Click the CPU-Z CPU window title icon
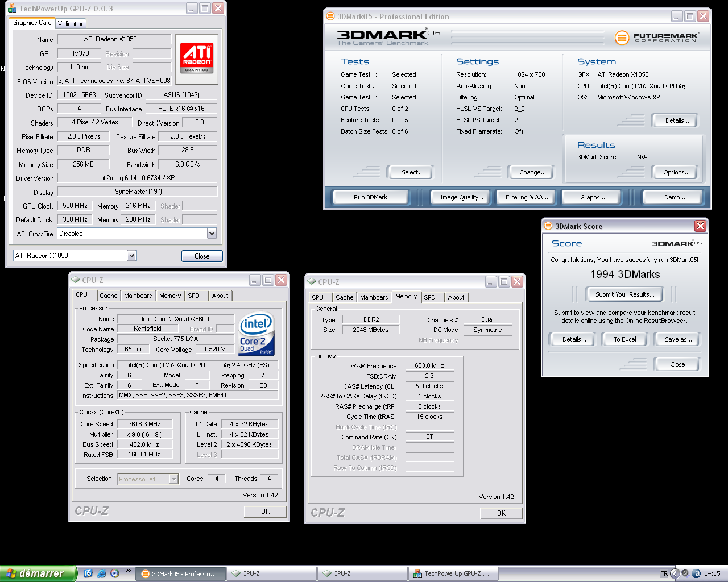Image resolution: width=728 pixels, height=582 pixels. (76, 280)
